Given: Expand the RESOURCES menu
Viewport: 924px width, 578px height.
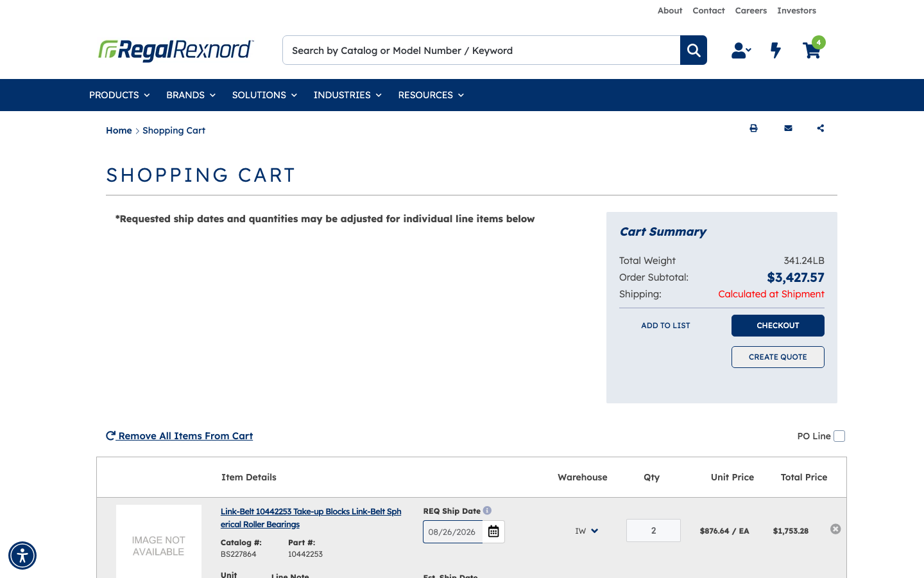Looking at the screenshot, I should click(431, 95).
